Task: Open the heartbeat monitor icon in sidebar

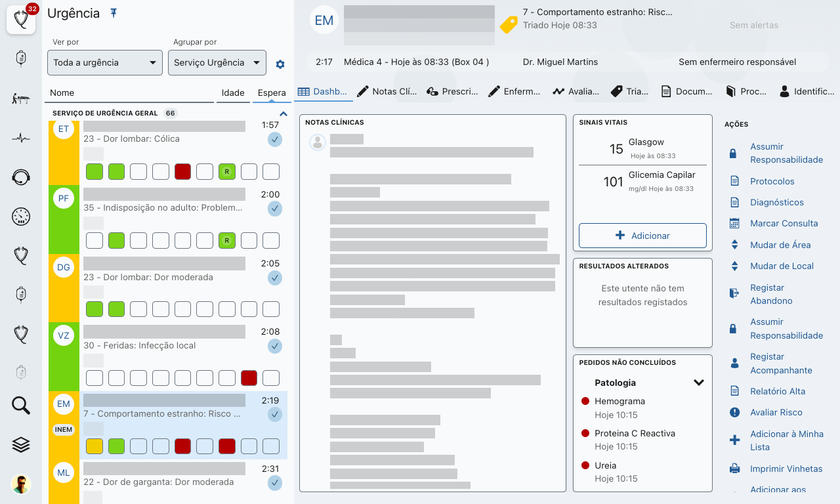Action: [21, 138]
